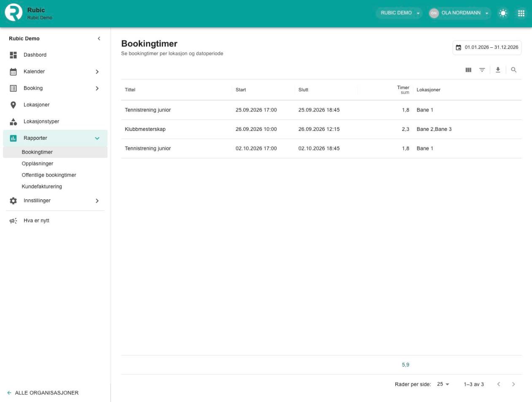Download the booking hours report
Viewport: 532px width, 402px height.
(x=498, y=70)
